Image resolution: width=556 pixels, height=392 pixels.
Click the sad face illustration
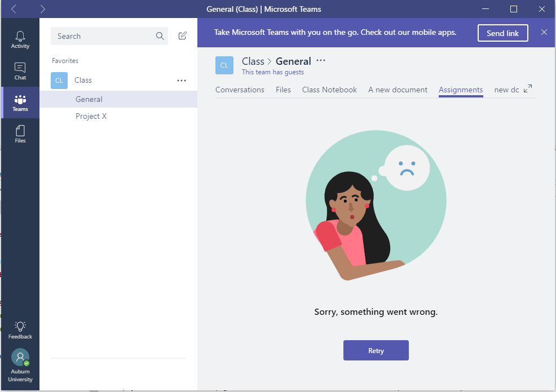point(407,168)
